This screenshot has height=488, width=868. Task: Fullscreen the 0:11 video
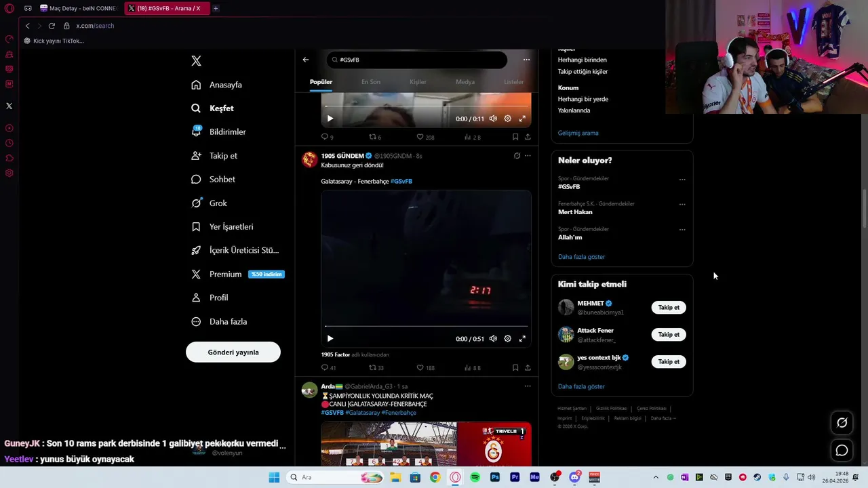(x=522, y=119)
